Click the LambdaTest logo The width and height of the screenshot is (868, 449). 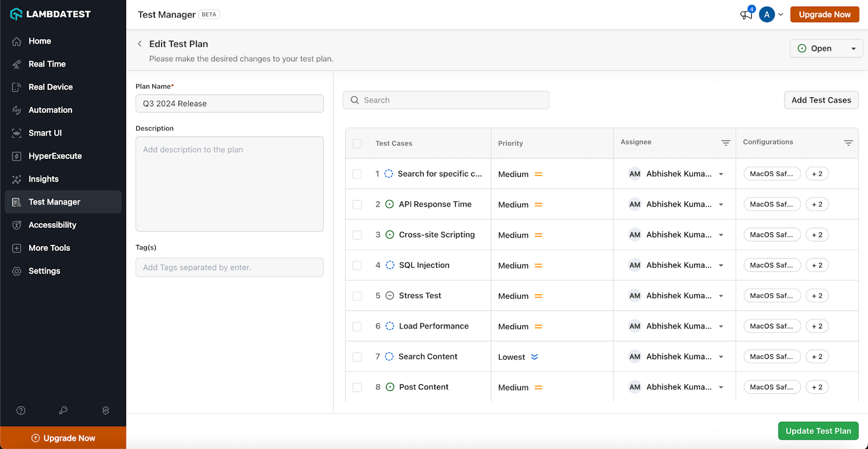[x=50, y=14]
